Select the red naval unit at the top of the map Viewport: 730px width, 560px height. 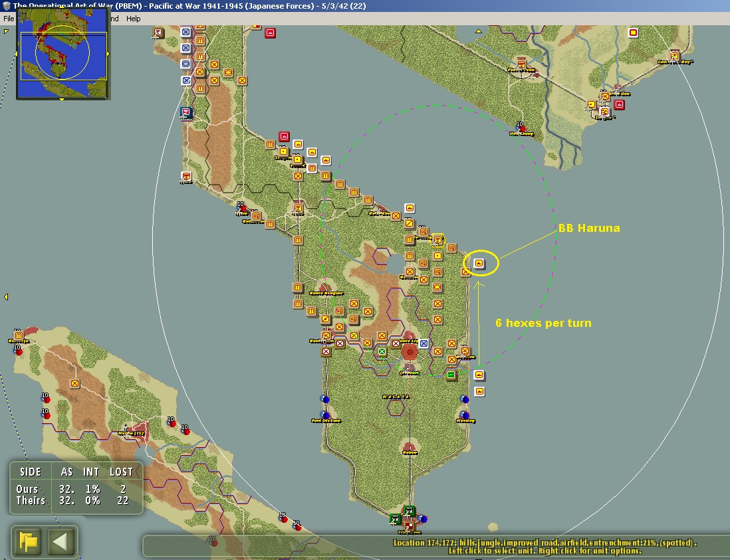coord(270,33)
